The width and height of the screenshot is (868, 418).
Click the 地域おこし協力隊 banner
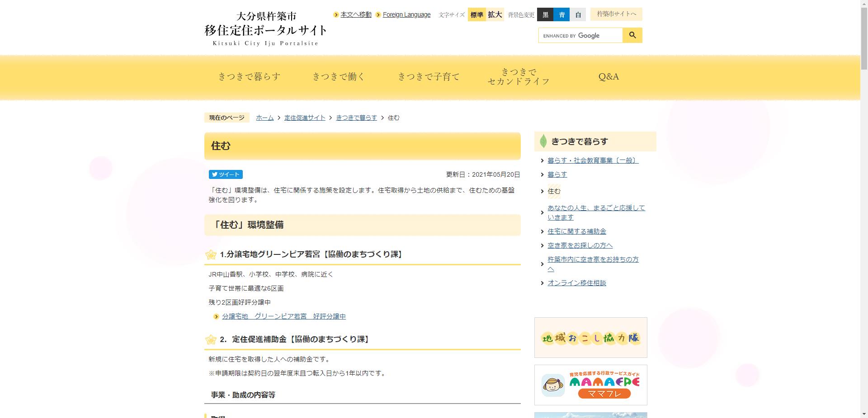pyautogui.click(x=590, y=337)
